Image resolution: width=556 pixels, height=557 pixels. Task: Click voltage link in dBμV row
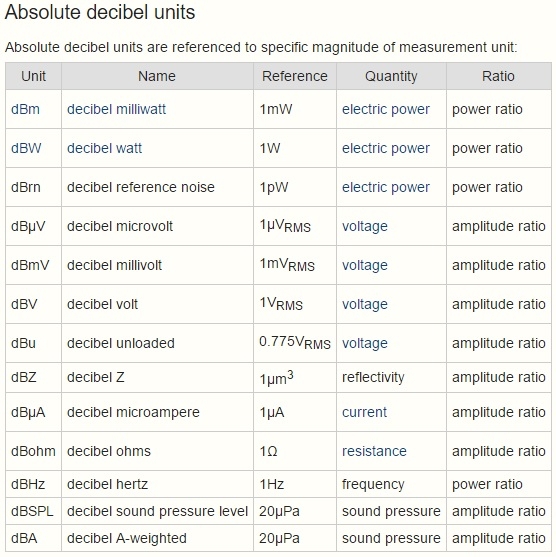click(365, 227)
